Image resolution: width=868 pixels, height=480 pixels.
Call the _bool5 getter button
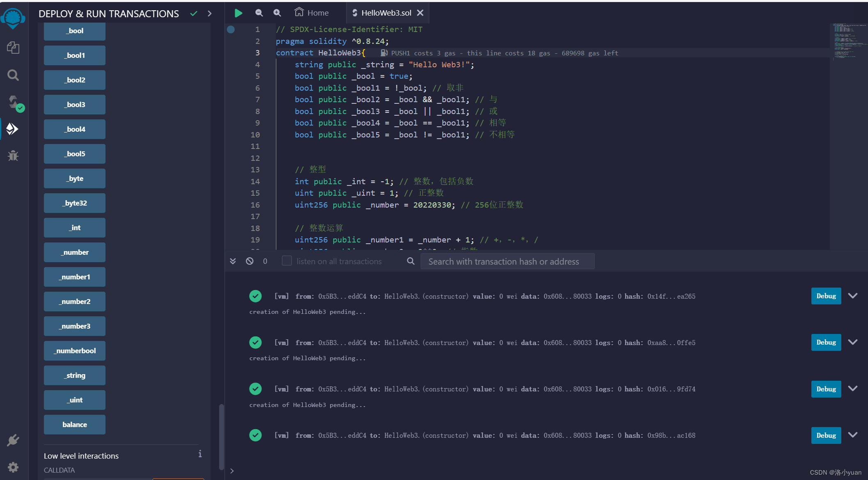(x=75, y=154)
